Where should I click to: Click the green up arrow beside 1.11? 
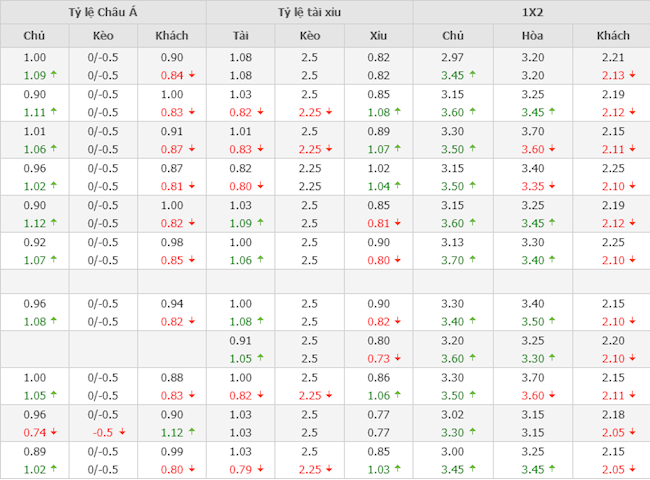pos(53,112)
